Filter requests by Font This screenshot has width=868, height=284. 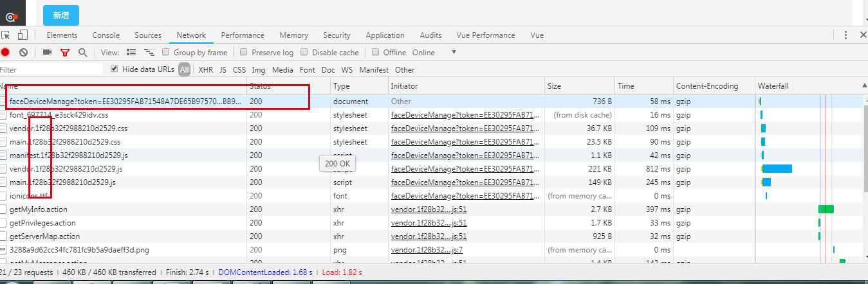[x=308, y=69]
